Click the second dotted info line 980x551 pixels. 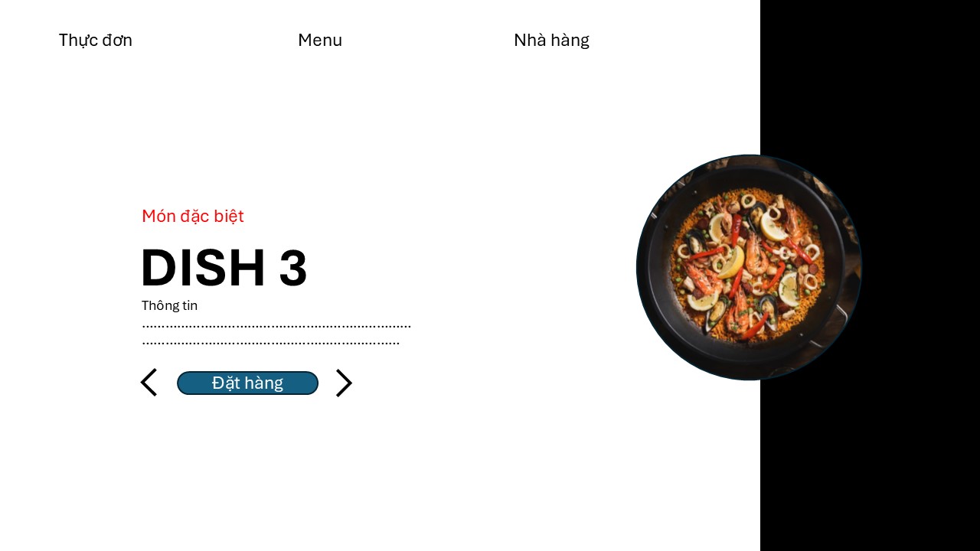point(270,343)
